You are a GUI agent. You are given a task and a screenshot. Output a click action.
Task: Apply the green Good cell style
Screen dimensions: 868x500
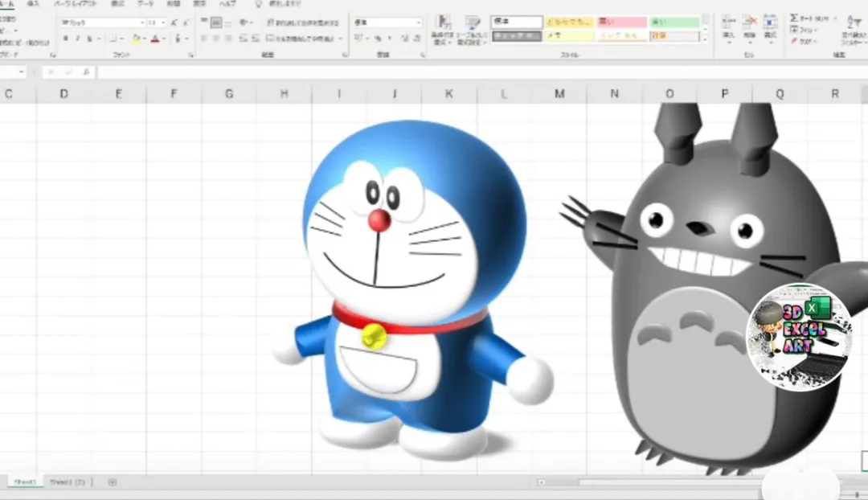(674, 23)
